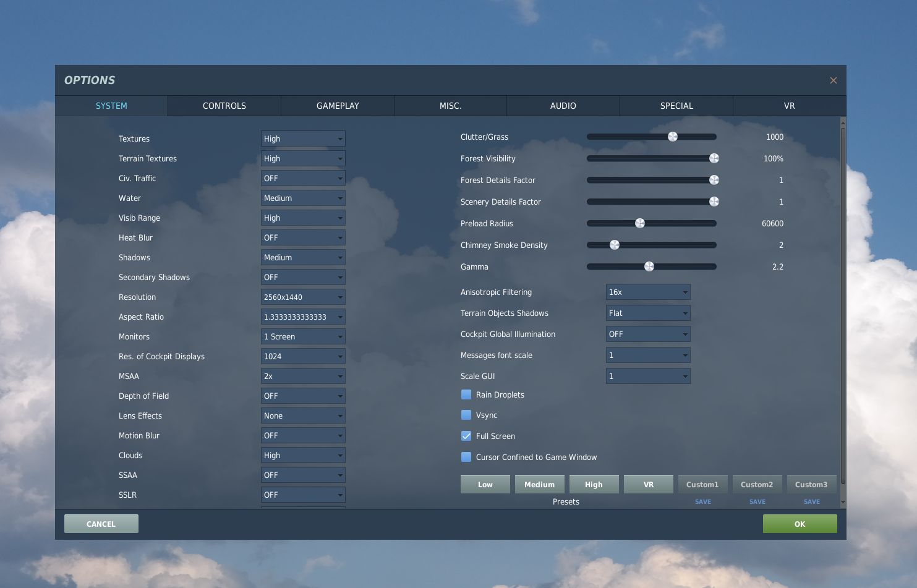Expand Cockpit Global Illumination dropdown
The height and width of the screenshot is (588, 917).
click(648, 334)
